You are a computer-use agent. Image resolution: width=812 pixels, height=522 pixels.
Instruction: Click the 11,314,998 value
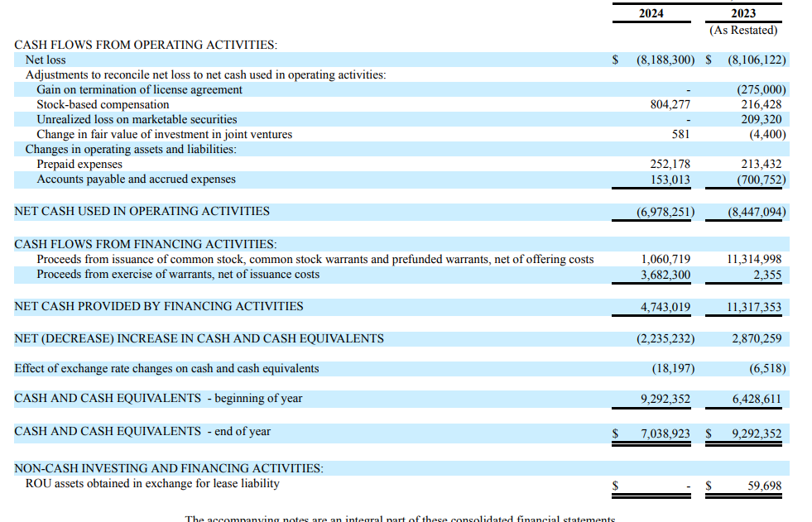754,259
